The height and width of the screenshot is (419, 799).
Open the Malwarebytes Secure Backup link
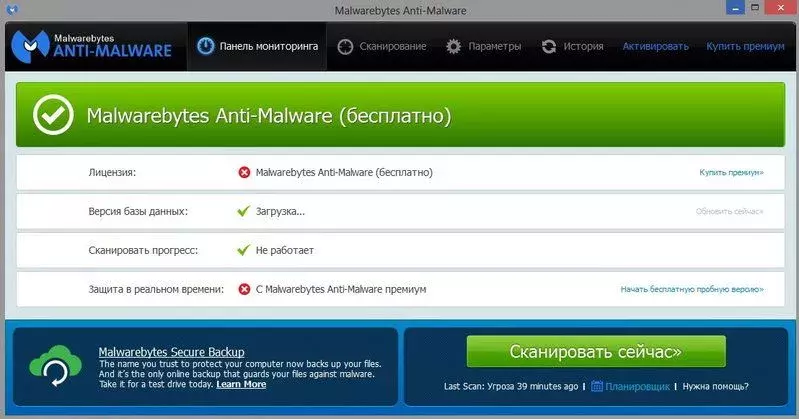pos(171,352)
